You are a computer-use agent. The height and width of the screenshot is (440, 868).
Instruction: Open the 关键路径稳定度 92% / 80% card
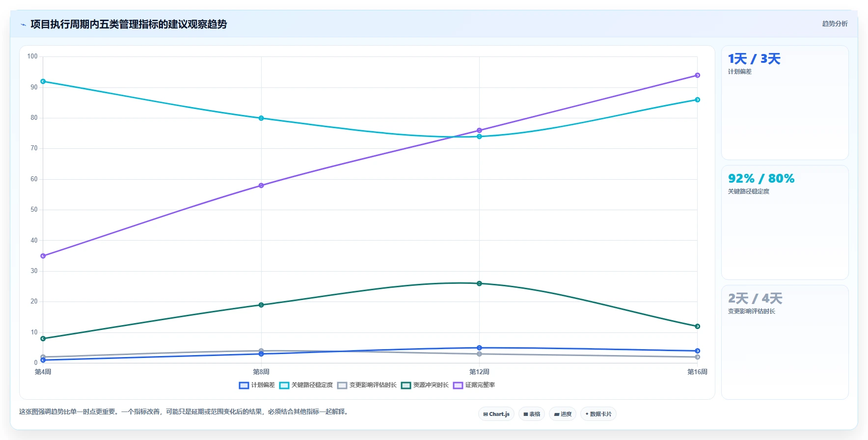pos(785,222)
